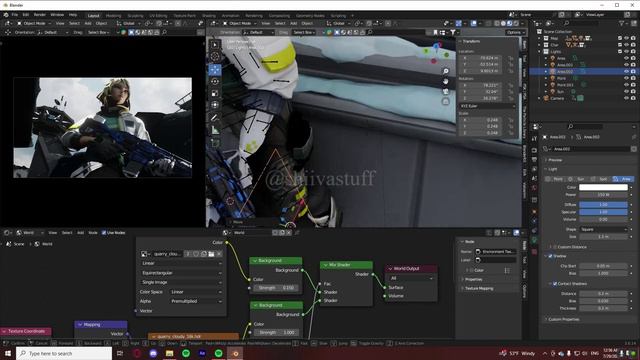Open the Color Space Linear dropdown
This screenshot has width=640, height=360.
(x=196, y=292)
